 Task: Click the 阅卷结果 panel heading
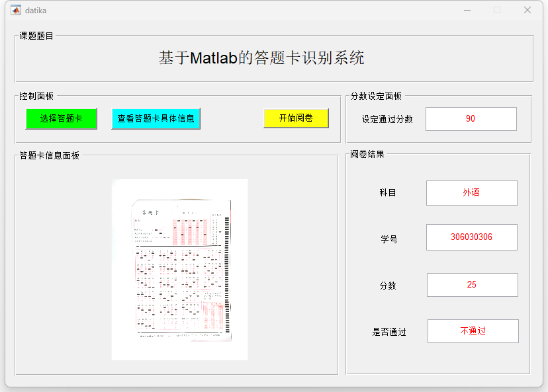[367, 154]
